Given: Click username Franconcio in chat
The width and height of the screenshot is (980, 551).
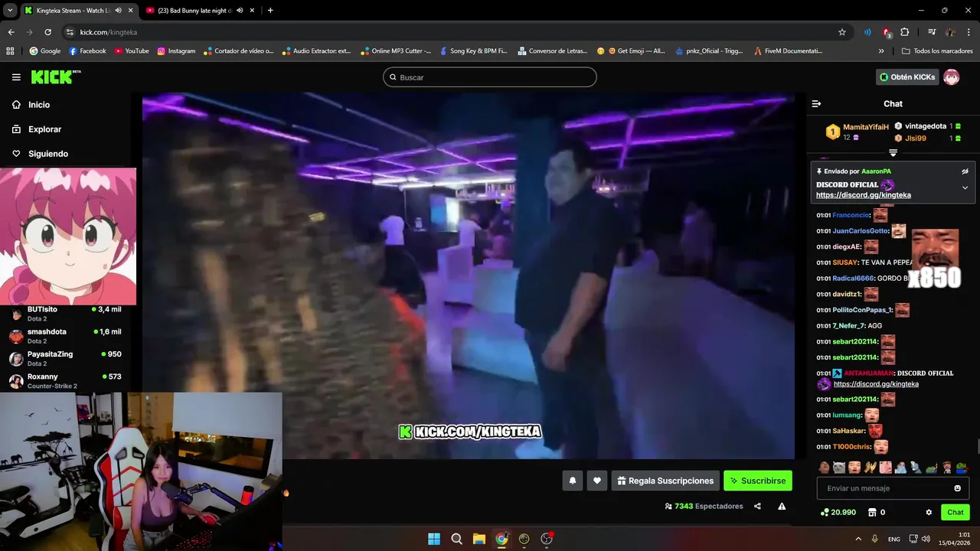Looking at the screenshot, I should (851, 216).
